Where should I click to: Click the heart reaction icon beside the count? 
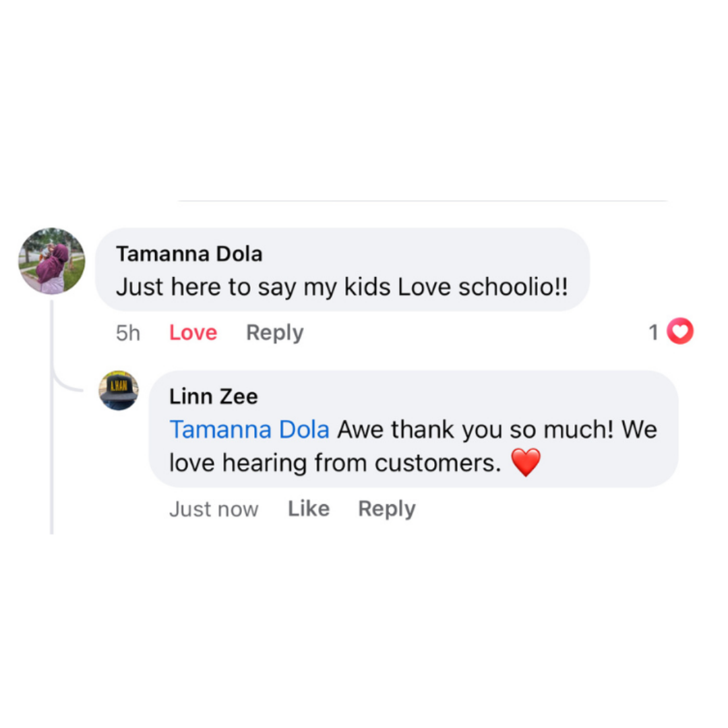(680, 332)
